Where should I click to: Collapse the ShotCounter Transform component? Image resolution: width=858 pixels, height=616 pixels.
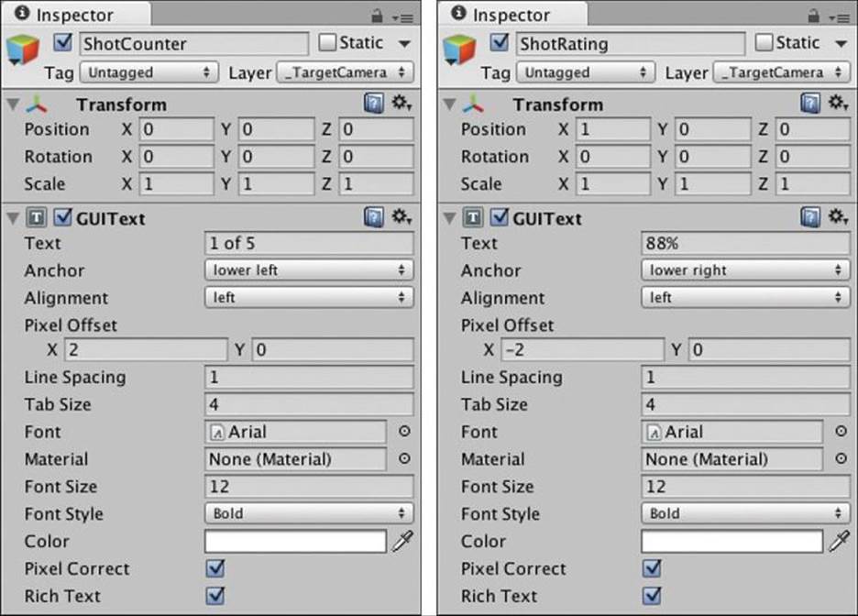(x=13, y=104)
